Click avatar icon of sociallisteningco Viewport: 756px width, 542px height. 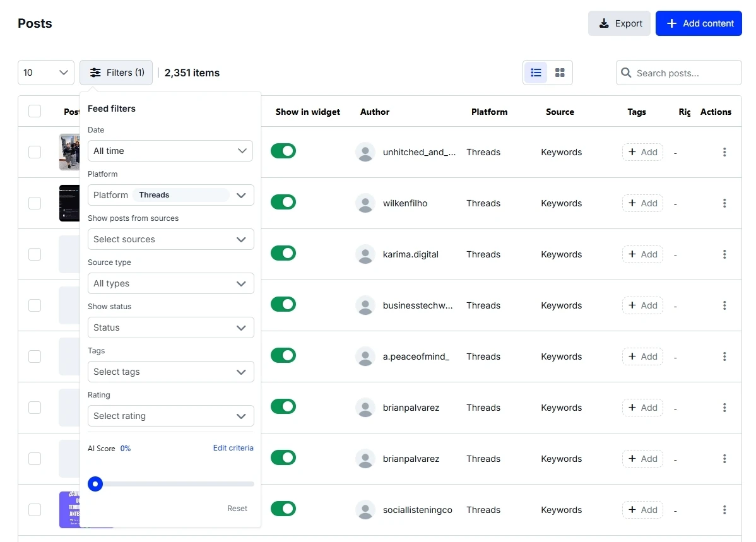click(365, 510)
